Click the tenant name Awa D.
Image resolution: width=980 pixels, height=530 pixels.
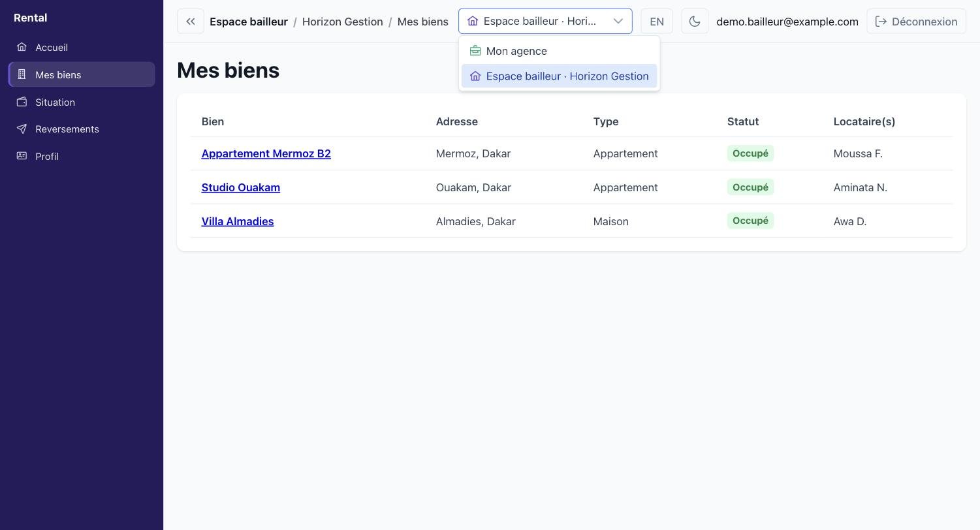pos(850,221)
